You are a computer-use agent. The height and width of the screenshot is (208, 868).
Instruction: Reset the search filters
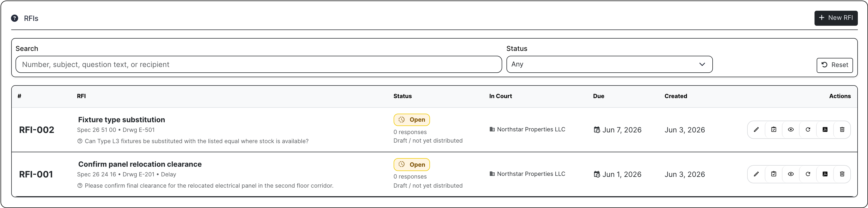[x=835, y=65]
